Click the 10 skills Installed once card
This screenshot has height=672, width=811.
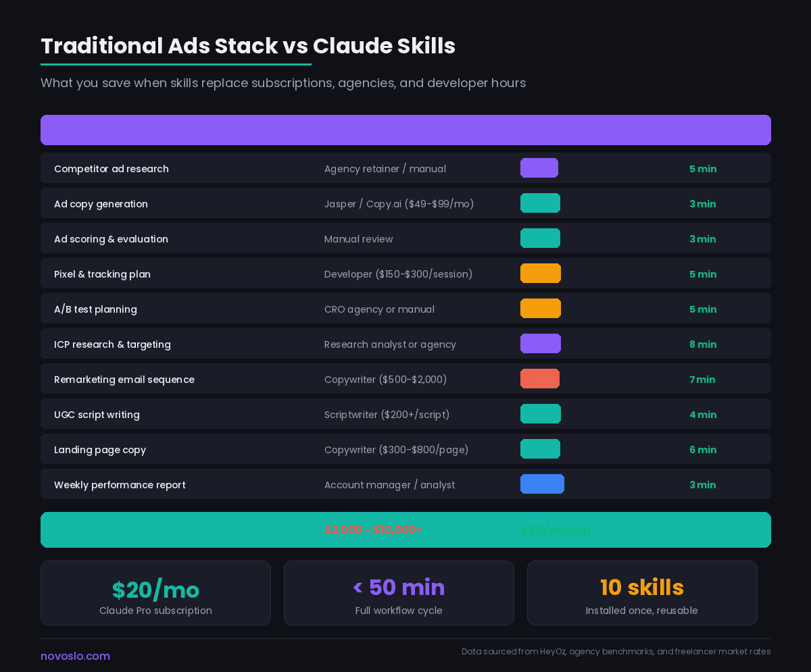pos(642,592)
